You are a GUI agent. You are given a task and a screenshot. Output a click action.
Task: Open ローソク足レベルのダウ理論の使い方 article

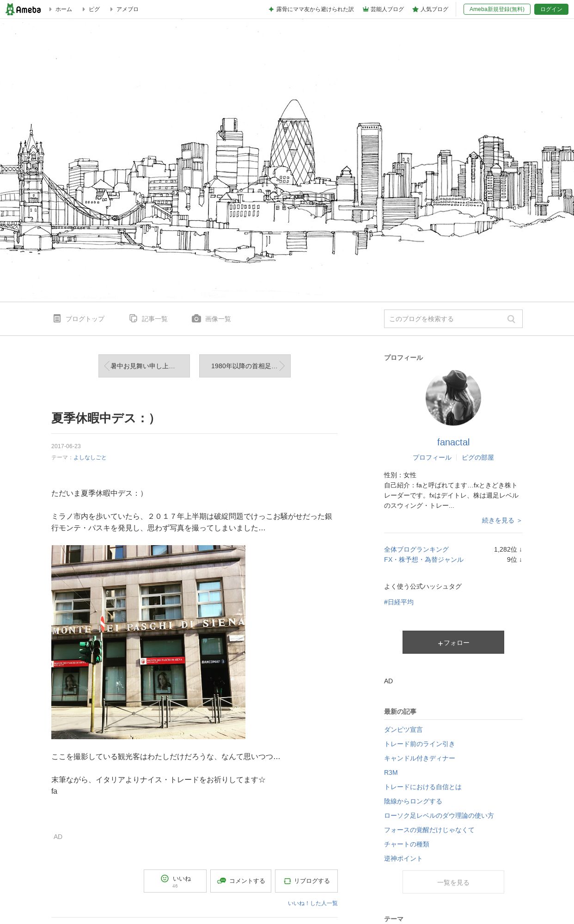click(439, 815)
